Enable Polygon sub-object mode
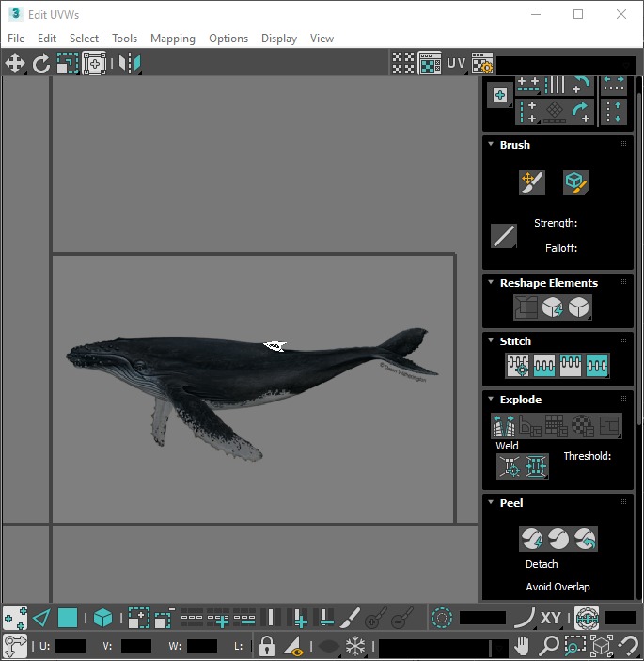The image size is (644, 661). click(68, 619)
